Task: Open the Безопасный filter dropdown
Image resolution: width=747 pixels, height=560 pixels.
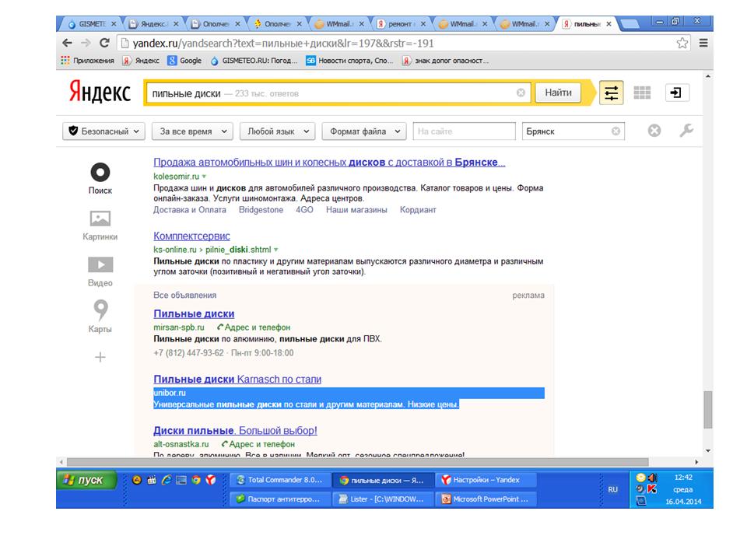Action: (103, 131)
